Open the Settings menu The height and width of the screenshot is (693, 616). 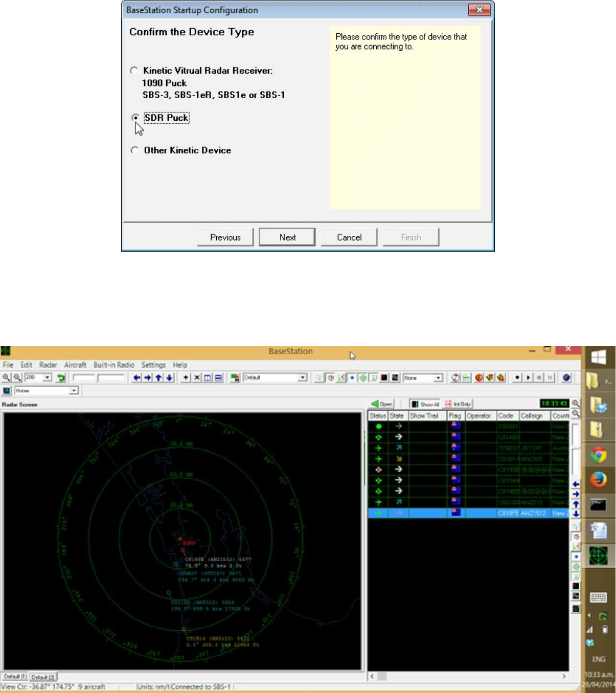(x=153, y=365)
